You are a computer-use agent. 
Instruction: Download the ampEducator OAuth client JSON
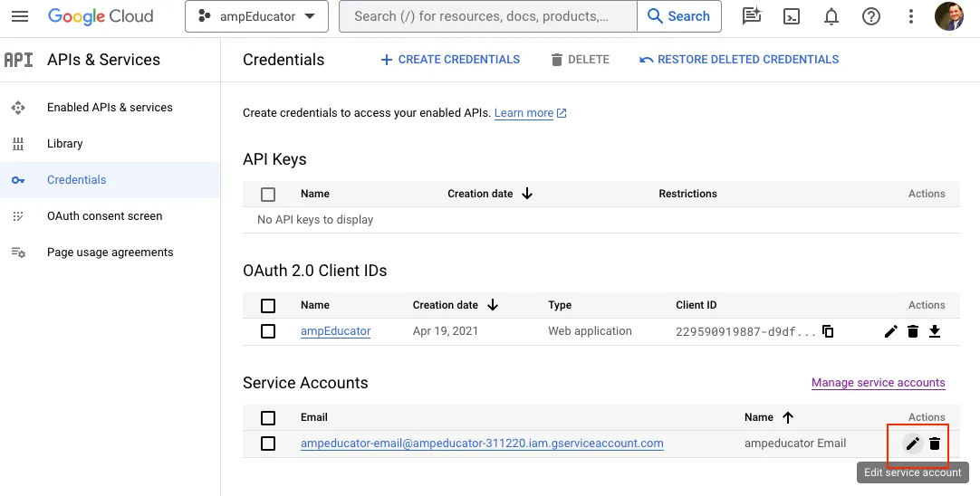(x=935, y=331)
